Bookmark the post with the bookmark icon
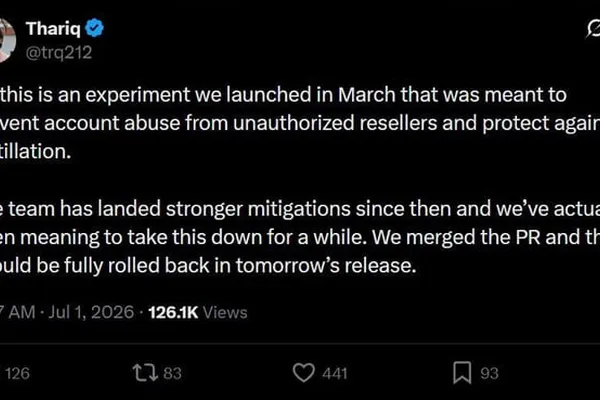Viewport: 600px width, 400px height. [462, 373]
